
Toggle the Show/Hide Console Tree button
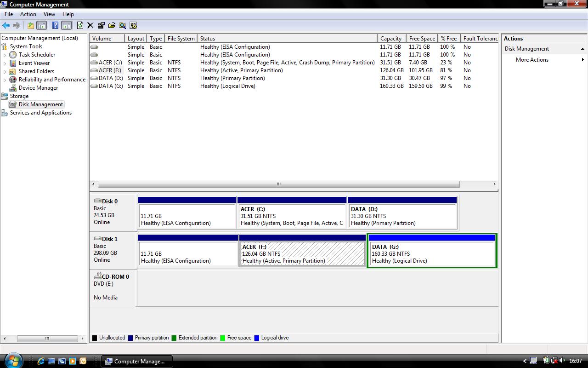41,26
